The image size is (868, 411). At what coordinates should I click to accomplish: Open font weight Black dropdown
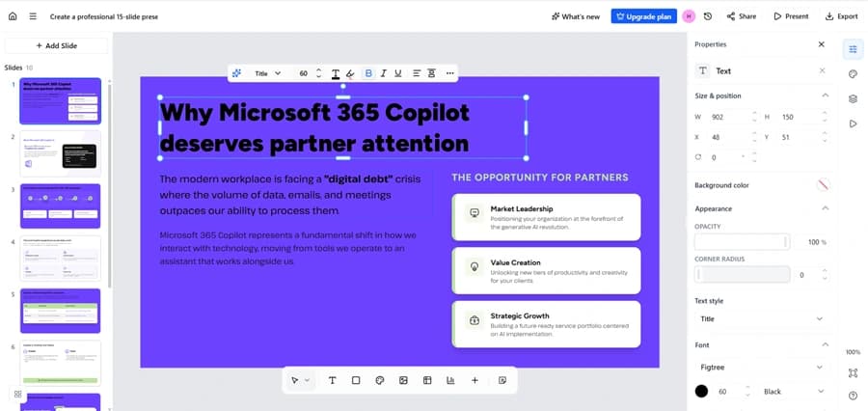[794, 392]
